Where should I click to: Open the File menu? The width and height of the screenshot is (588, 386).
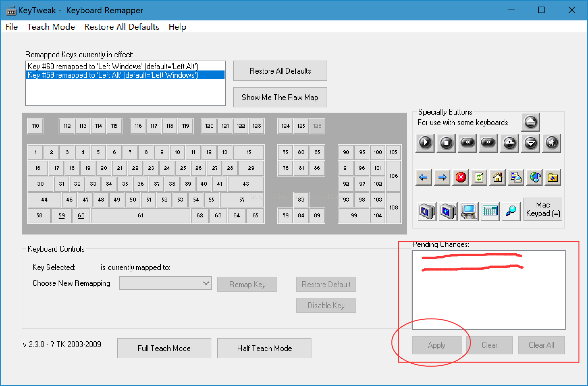click(12, 27)
